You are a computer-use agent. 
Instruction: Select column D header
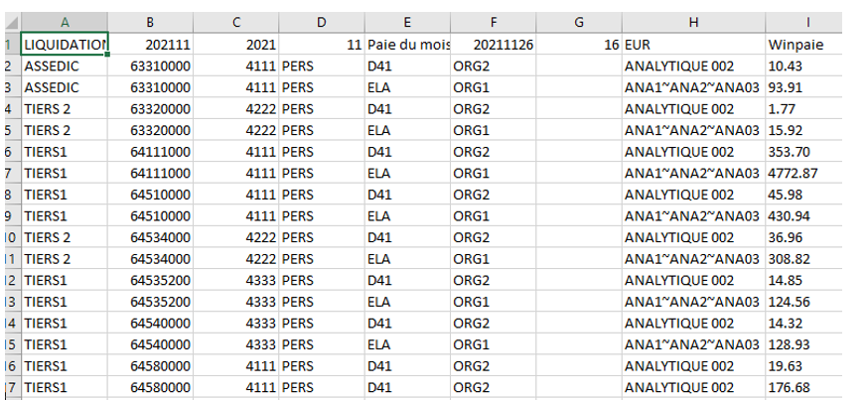click(x=321, y=23)
